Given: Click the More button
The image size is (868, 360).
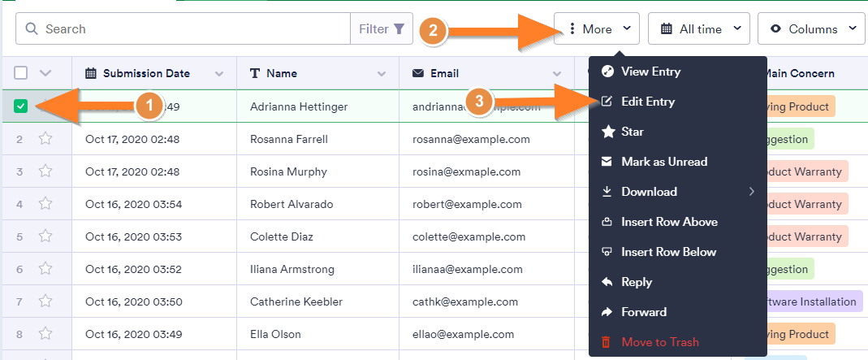Looking at the screenshot, I should 597,29.
